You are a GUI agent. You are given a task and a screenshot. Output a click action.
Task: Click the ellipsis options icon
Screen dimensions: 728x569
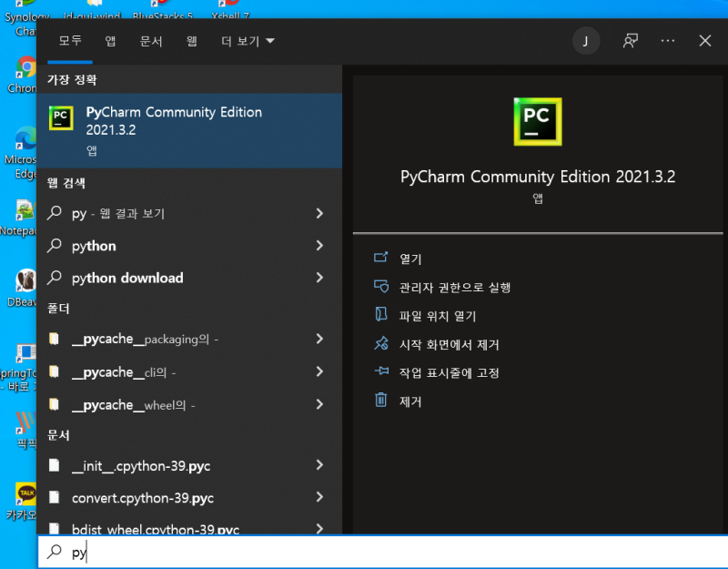coord(667,41)
